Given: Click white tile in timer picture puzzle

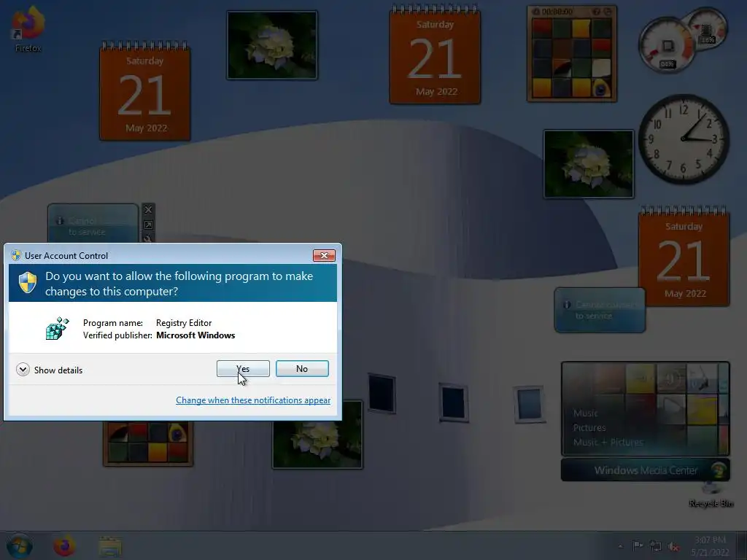Looking at the screenshot, I should 601,68.
